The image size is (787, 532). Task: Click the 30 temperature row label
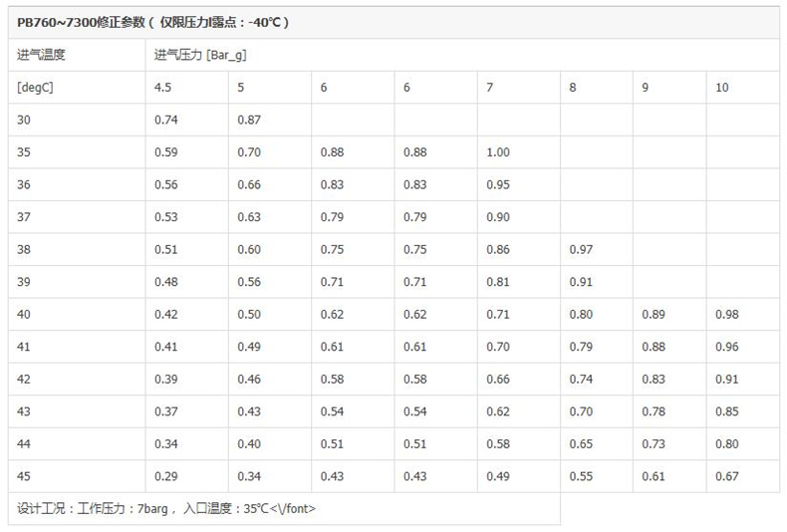24,120
